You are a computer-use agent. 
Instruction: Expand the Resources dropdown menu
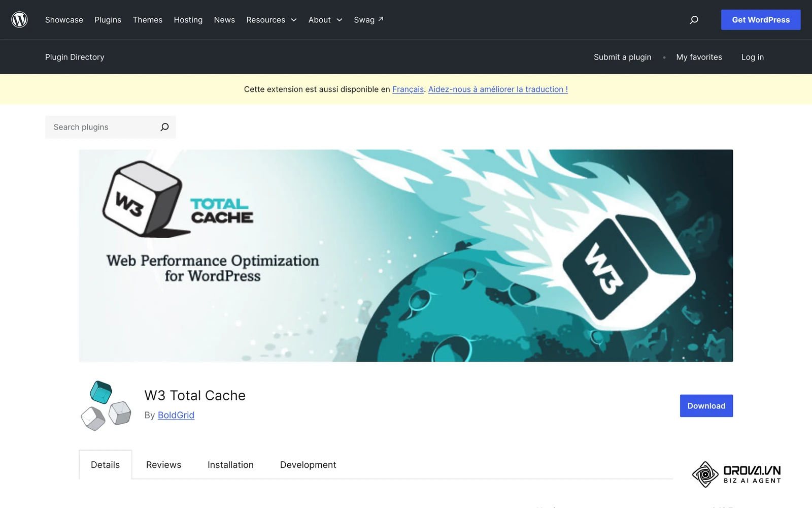(271, 20)
